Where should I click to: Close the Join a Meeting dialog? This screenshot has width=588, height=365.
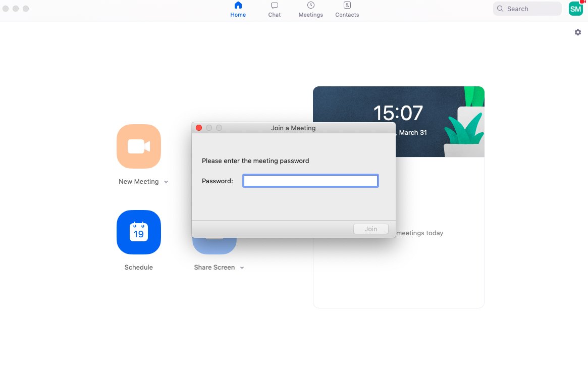tap(199, 128)
